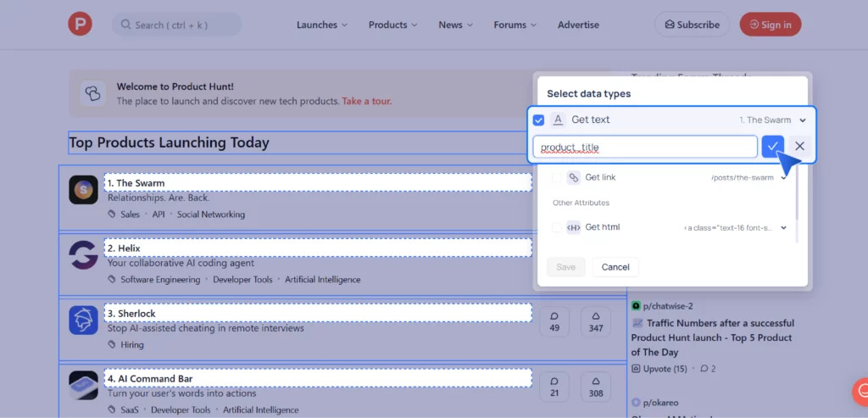Image resolution: width=868 pixels, height=418 pixels.
Task: Click the Hiring tag under Sherlock
Action: click(x=131, y=344)
